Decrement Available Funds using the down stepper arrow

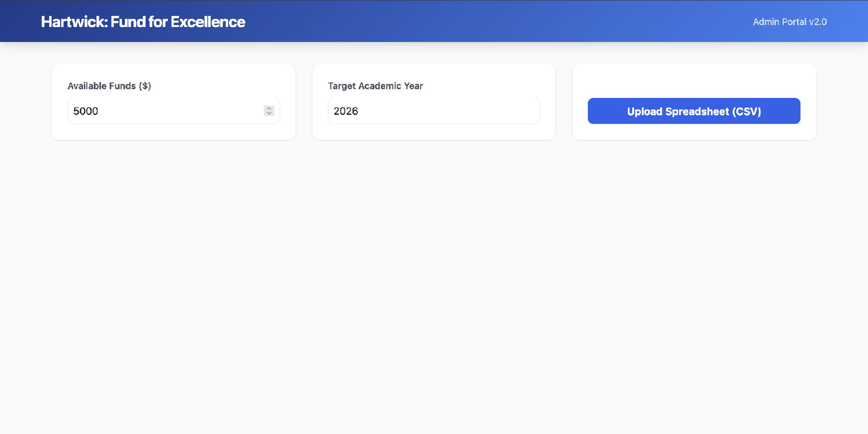269,114
